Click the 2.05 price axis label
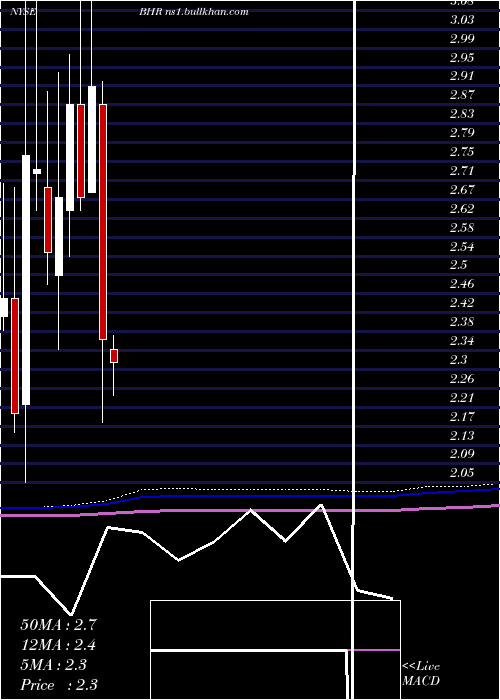The height and width of the screenshot is (700, 500). [x=462, y=473]
